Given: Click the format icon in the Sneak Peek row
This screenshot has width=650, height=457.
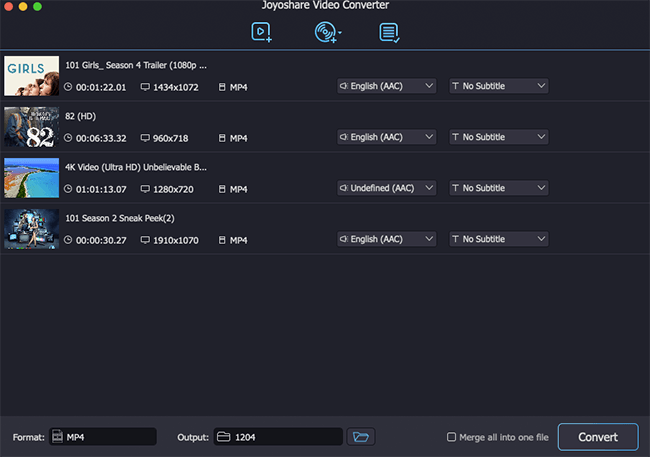Looking at the screenshot, I should pos(222,240).
